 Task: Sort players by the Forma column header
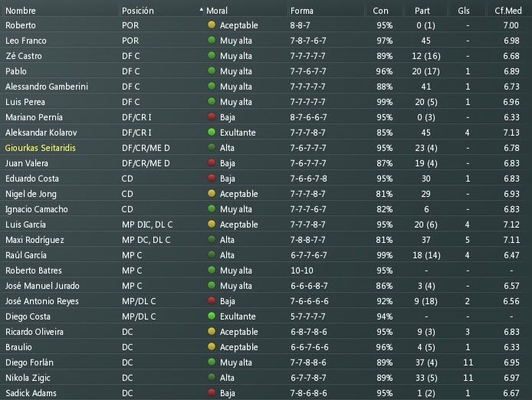pyautogui.click(x=301, y=11)
